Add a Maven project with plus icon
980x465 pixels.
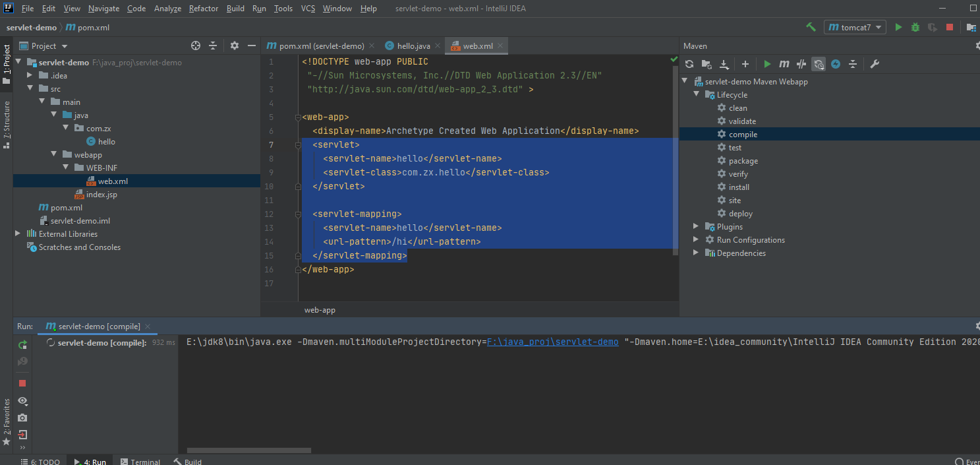tap(745, 64)
